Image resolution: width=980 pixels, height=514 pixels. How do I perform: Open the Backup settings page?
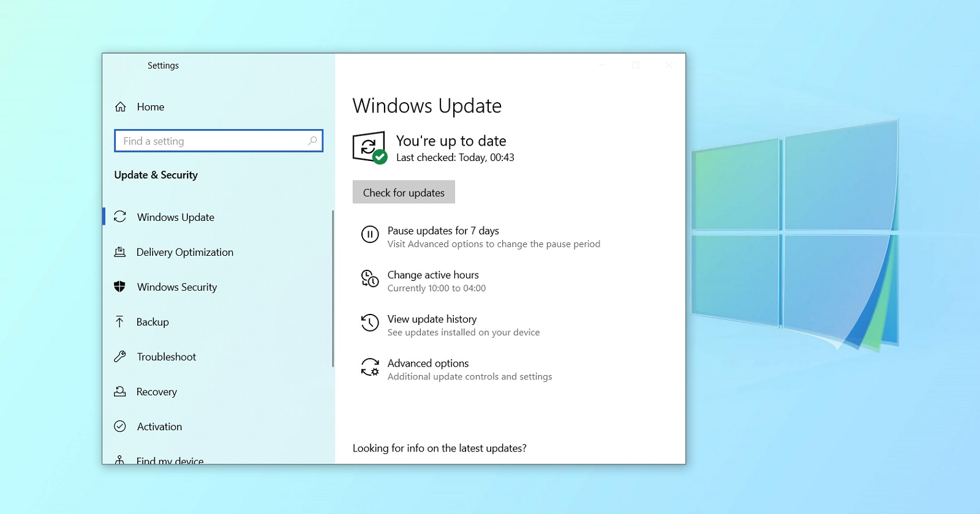153,322
